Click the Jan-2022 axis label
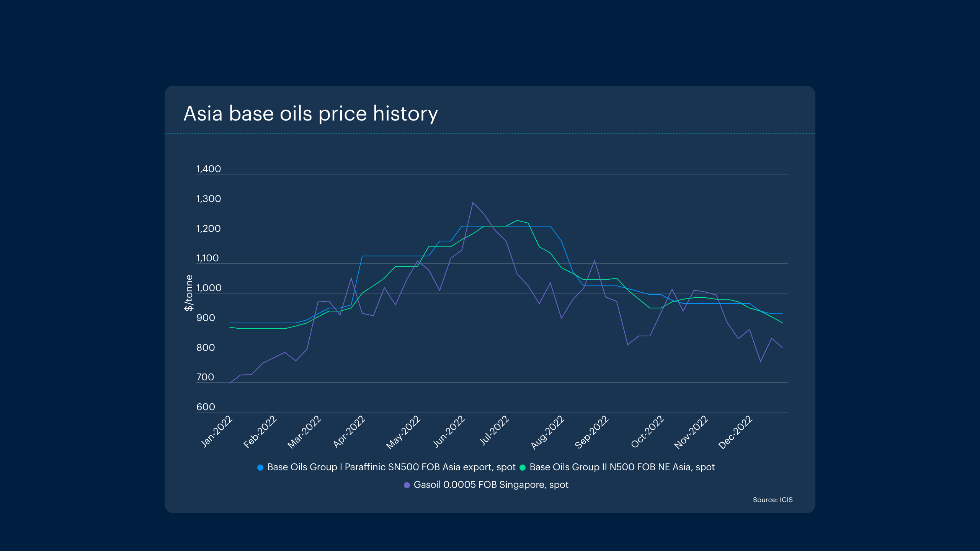Viewport: 980px width, 551px height. click(217, 431)
